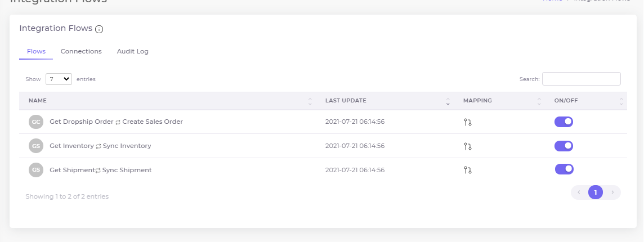Image resolution: width=644 pixels, height=242 pixels.
Task: Toggle the Get Shipment flow off
Action: pos(564,169)
